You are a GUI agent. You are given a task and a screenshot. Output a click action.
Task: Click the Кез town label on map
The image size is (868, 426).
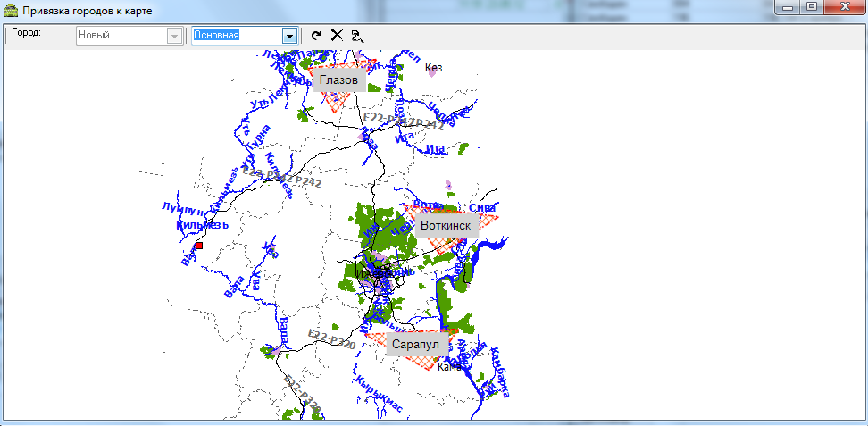pos(434,67)
